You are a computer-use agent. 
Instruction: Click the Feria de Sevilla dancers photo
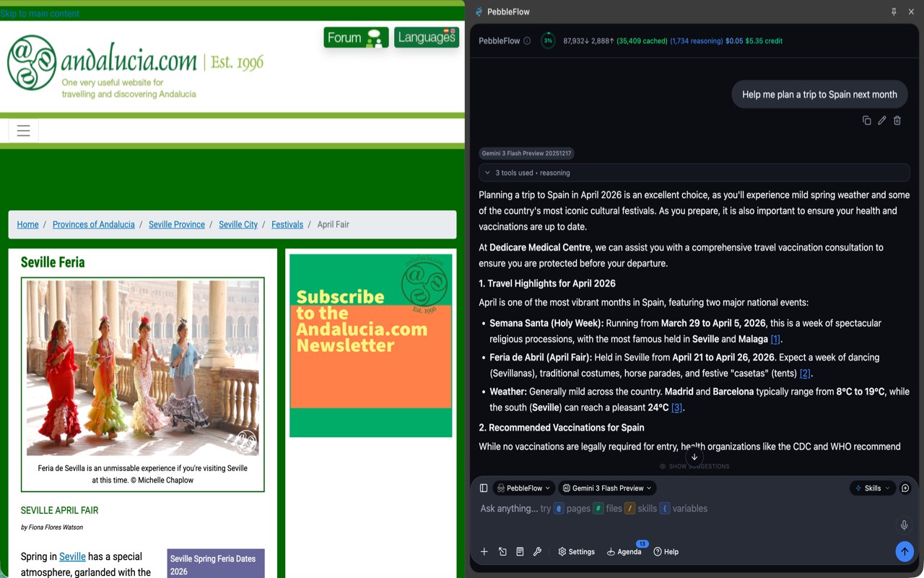click(143, 368)
